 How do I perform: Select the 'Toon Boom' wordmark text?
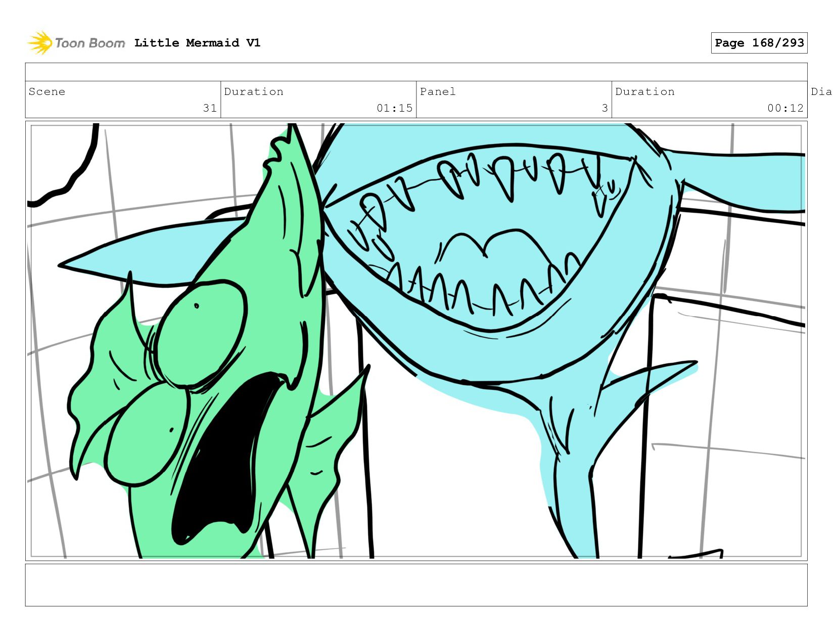point(90,43)
